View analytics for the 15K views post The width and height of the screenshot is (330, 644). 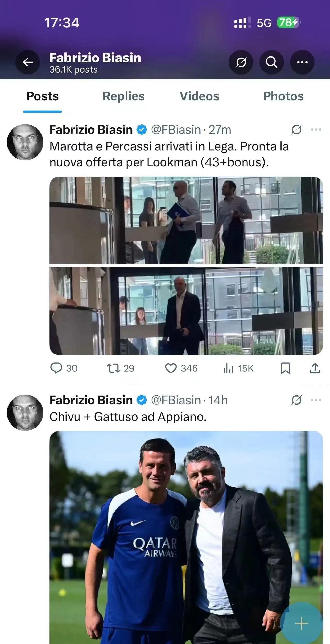(228, 368)
